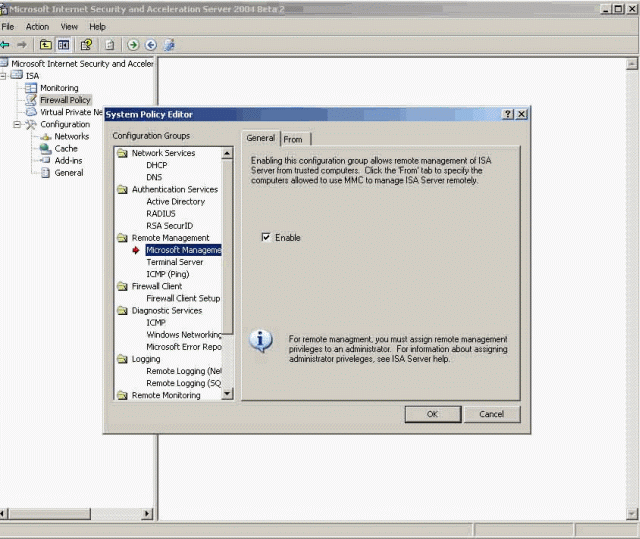
Task: Click the blue left-arrow toolbar icon
Action: [151, 45]
